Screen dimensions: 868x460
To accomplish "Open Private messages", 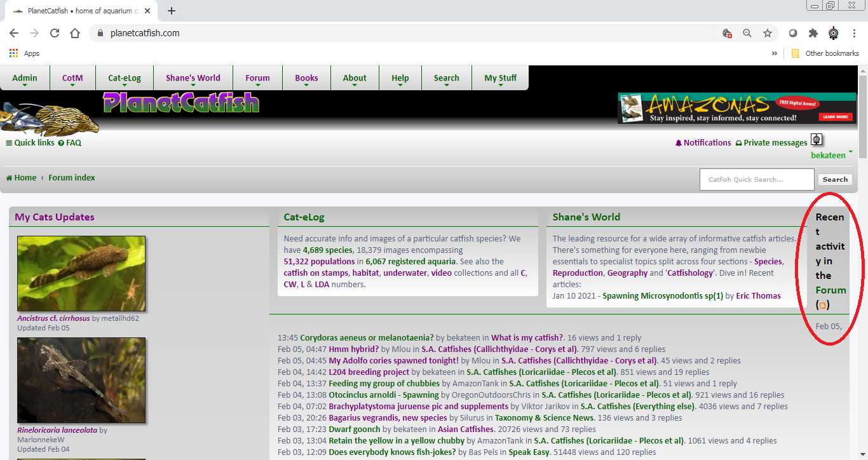I will coord(771,143).
